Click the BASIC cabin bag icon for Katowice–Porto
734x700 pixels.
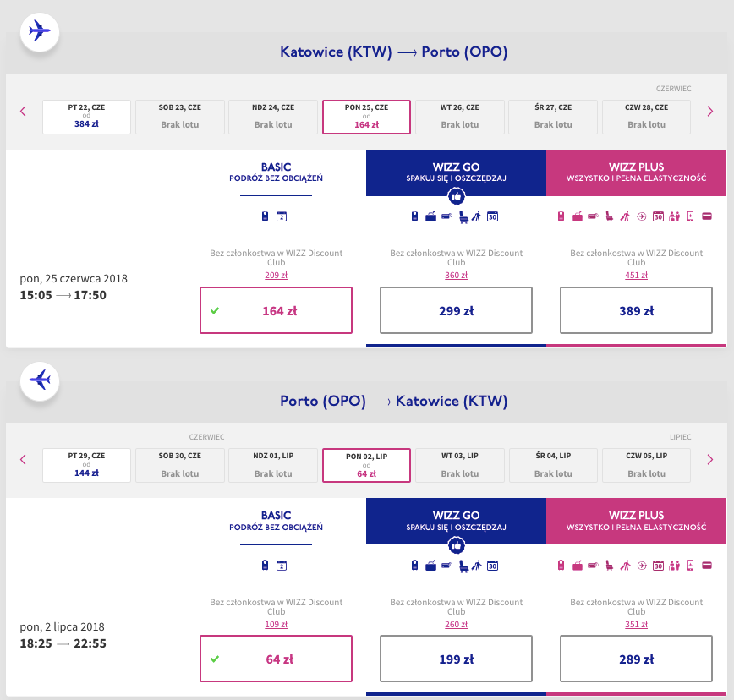[265, 216]
